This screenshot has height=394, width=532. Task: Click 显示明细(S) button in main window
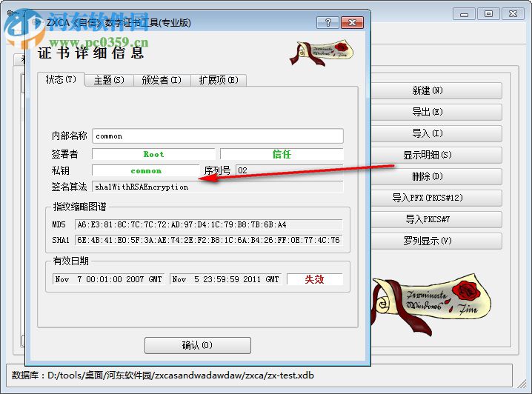pos(436,155)
